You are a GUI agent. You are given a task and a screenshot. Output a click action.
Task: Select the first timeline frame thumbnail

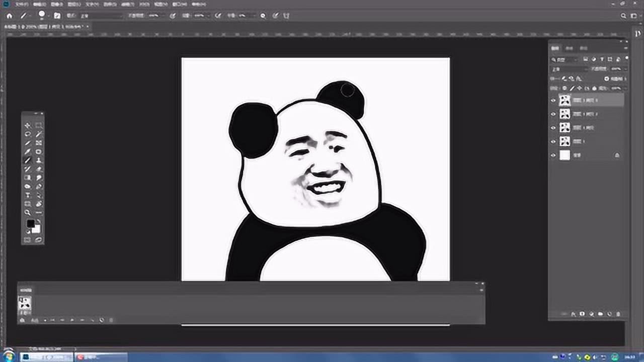coord(24,303)
